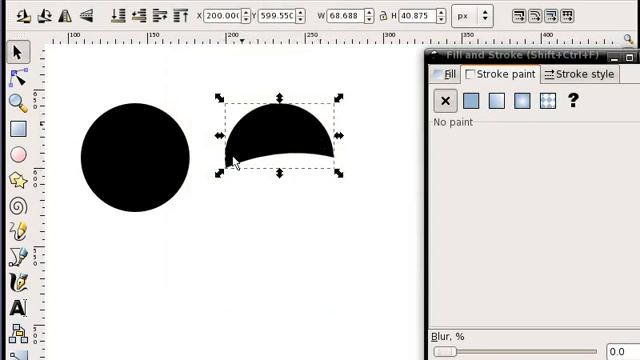Click the W width field
640x360 pixels.
click(x=346, y=16)
